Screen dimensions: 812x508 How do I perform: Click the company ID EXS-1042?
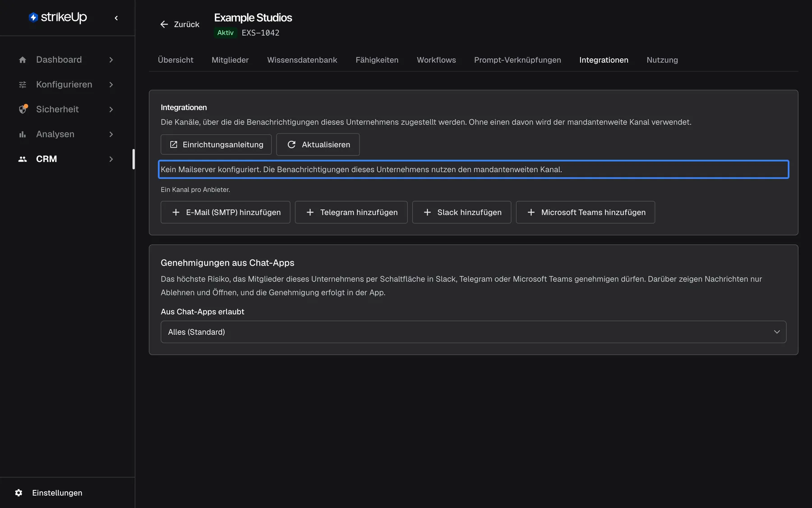click(261, 33)
